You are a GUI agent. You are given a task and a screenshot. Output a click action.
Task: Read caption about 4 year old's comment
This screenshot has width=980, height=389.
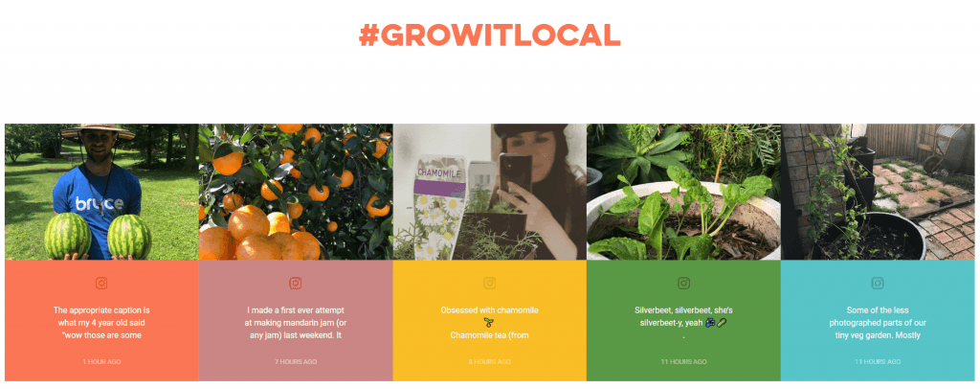[101, 323]
